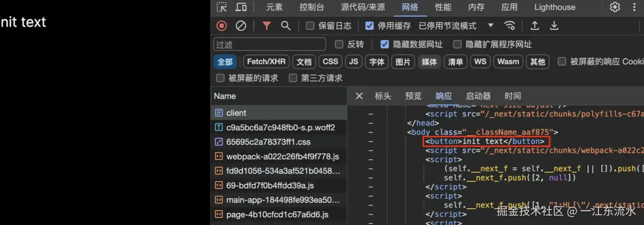This screenshot has height=225, width=644.
Task: Click script icon beside 69-bdfd7f0b4ffdd39a.js
Action: [x=219, y=185]
